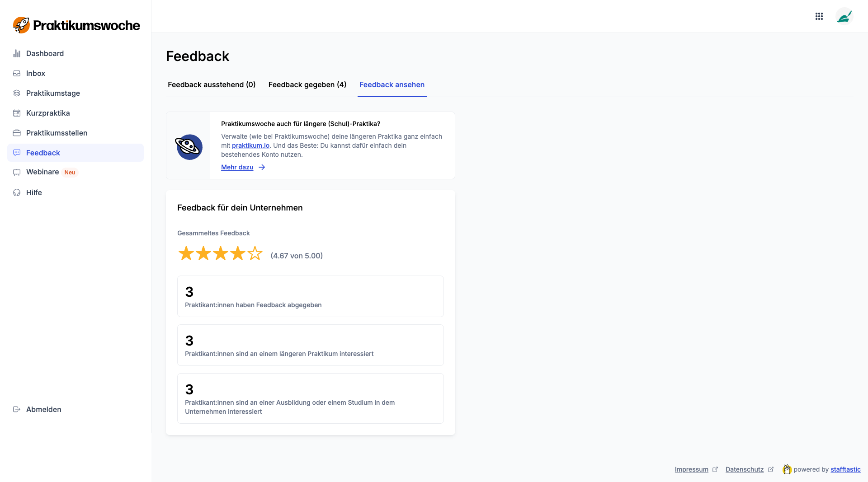The width and height of the screenshot is (868, 482).
Task: Switch to Feedback gegeben tab
Action: [307, 84]
